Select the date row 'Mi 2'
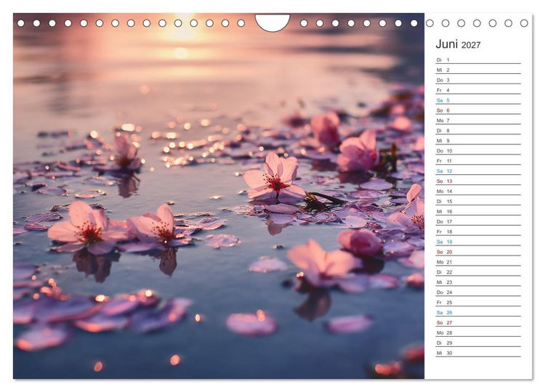This screenshot has height=392, width=545. [x=478, y=70]
